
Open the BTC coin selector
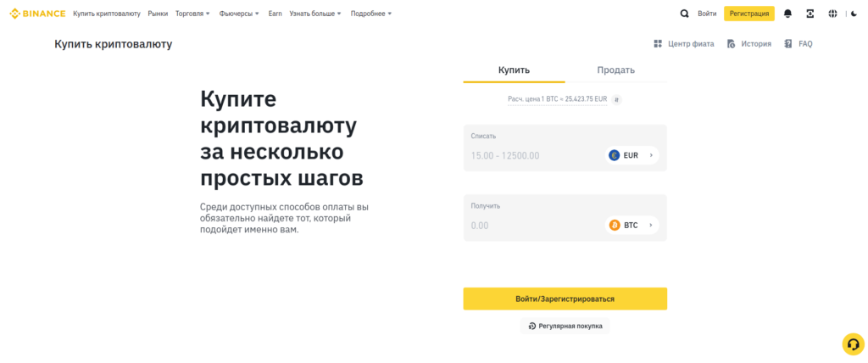(x=632, y=226)
